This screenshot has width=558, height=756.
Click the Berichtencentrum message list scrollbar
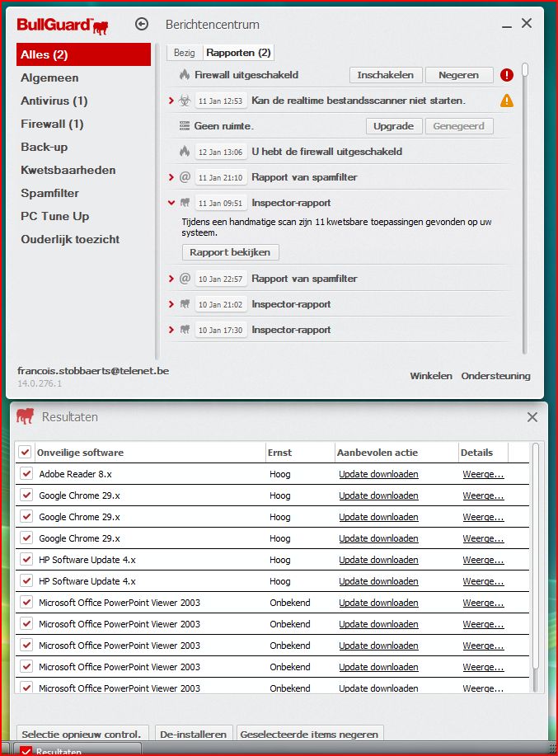tap(525, 207)
